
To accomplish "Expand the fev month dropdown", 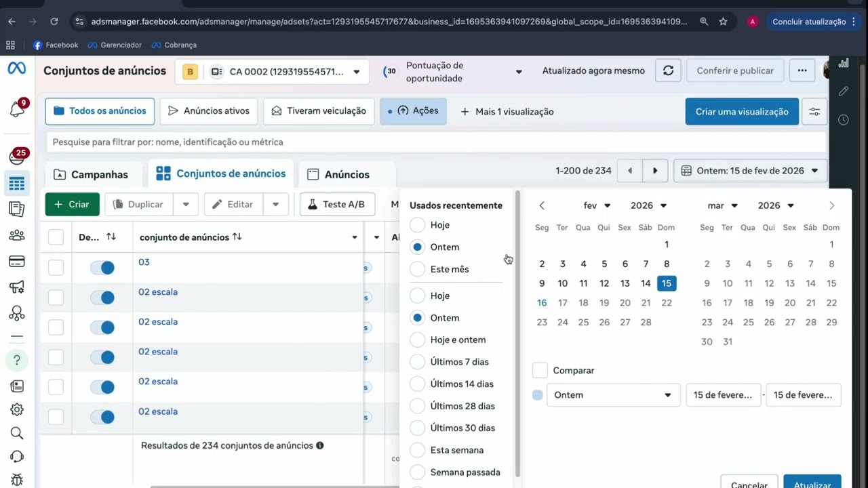I will [x=597, y=205].
